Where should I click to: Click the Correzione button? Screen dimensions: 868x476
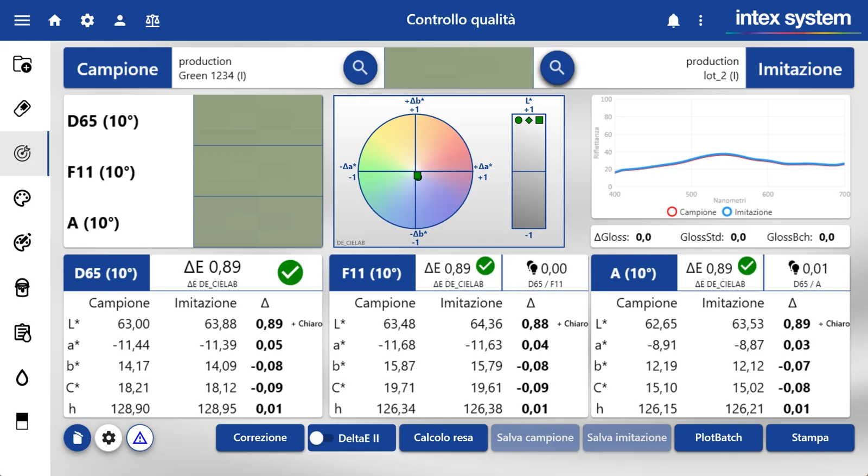click(260, 438)
